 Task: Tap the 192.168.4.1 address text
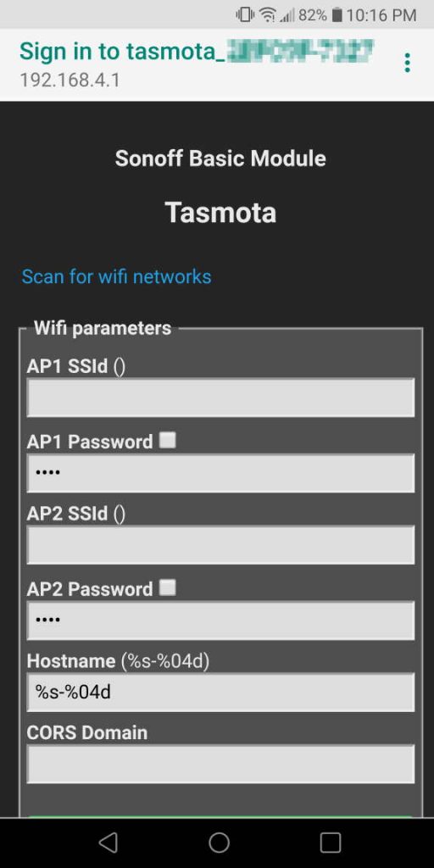[x=70, y=81]
